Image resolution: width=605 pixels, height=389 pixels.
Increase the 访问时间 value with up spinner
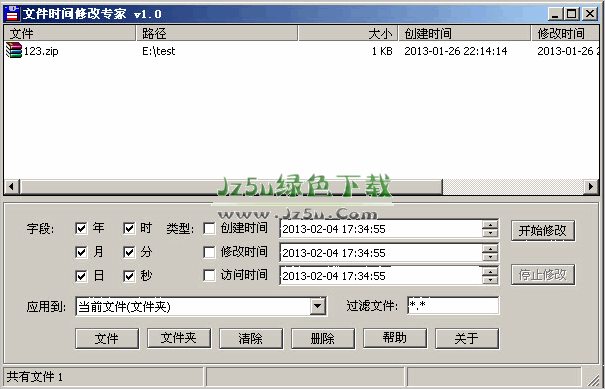click(490, 272)
